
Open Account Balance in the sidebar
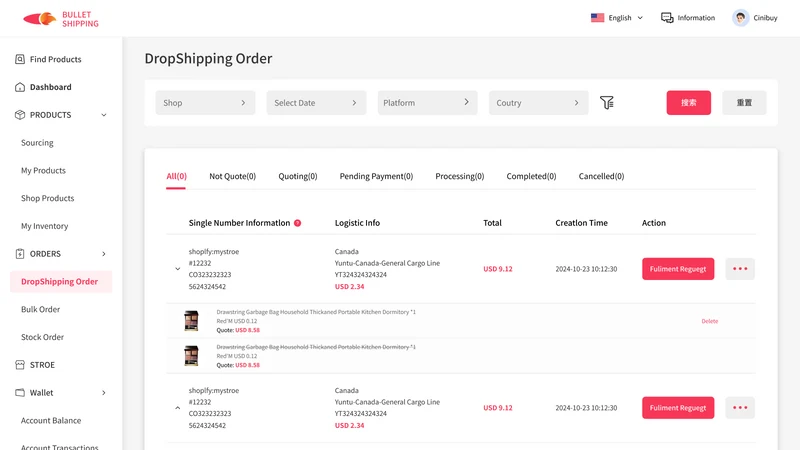[x=51, y=420]
